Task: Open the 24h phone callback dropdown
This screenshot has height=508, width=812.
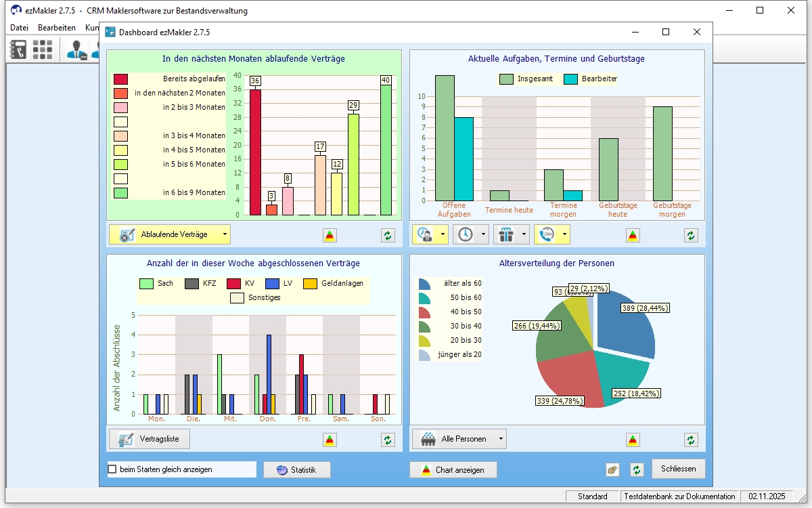Action: (x=552, y=234)
